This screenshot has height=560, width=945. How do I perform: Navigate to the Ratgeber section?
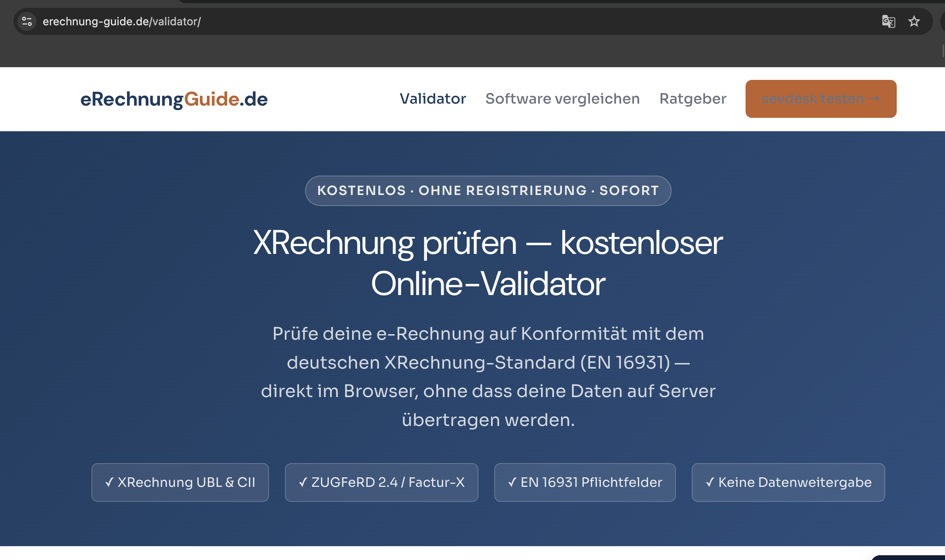(693, 99)
